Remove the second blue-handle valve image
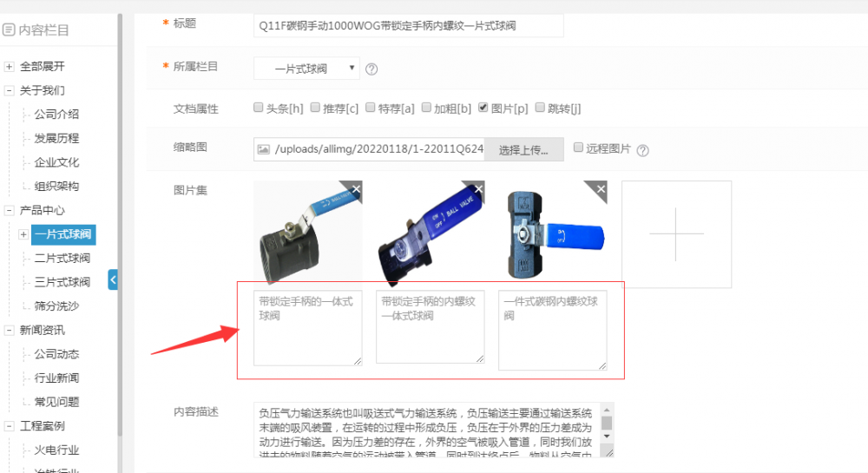The width and height of the screenshot is (868, 473). pos(479,189)
